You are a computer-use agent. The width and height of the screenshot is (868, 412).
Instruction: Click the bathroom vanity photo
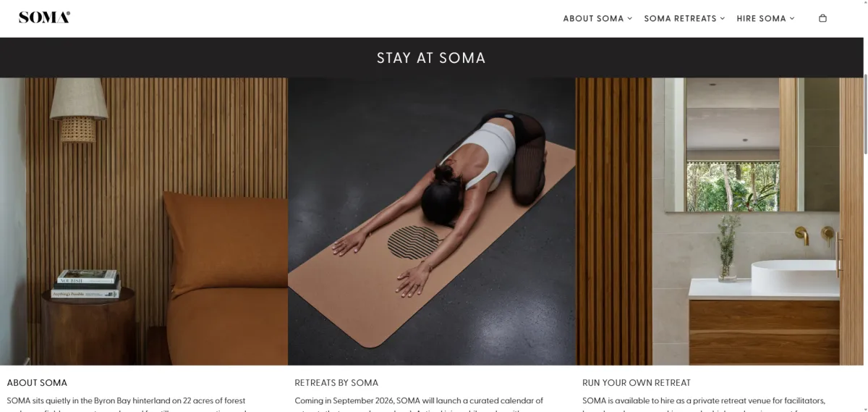[x=720, y=221]
